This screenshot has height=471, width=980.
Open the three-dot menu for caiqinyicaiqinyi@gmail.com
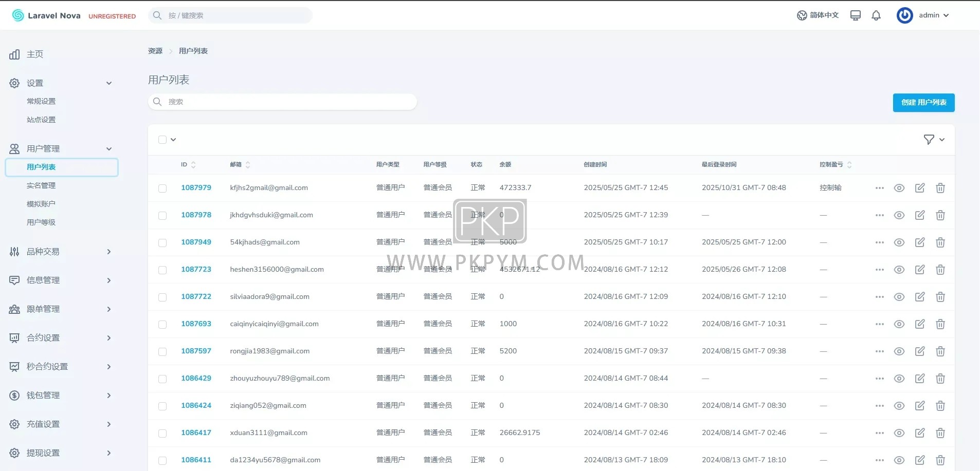click(x=880, y=324)
